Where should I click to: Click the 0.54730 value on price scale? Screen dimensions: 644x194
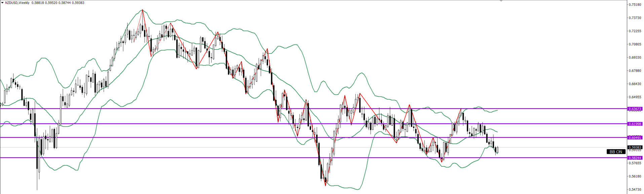[x=635, y=190]
